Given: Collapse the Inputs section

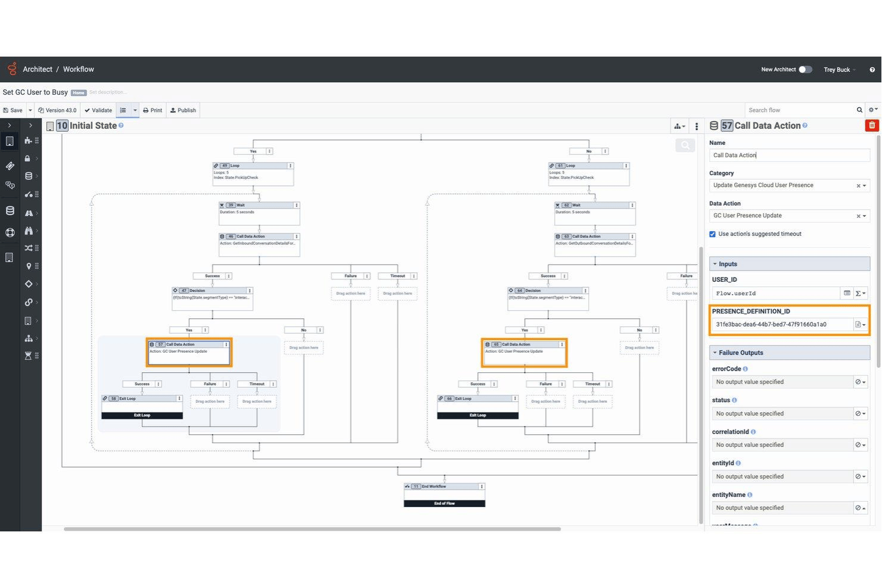Looking at the screenshot, I should 790,264.
